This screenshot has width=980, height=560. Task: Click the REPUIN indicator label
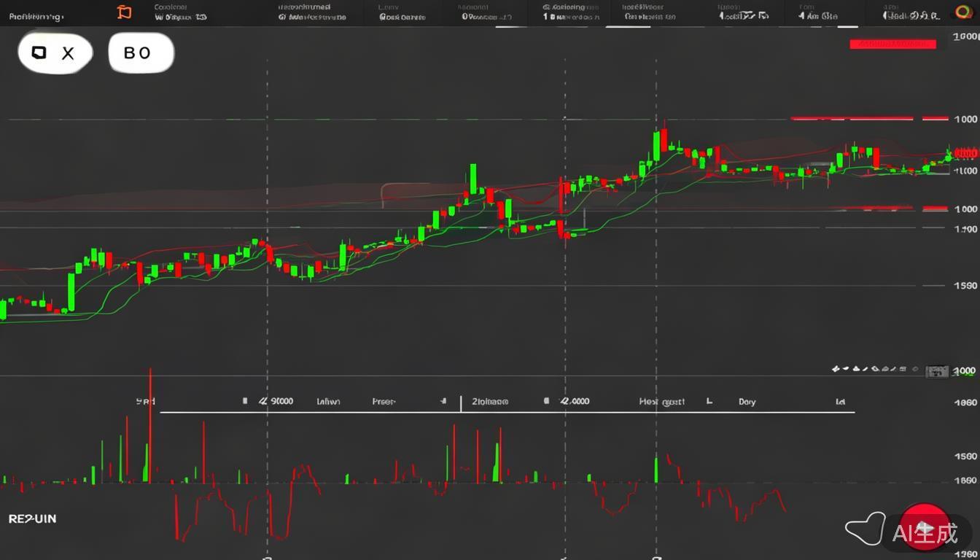pos(32,519)
